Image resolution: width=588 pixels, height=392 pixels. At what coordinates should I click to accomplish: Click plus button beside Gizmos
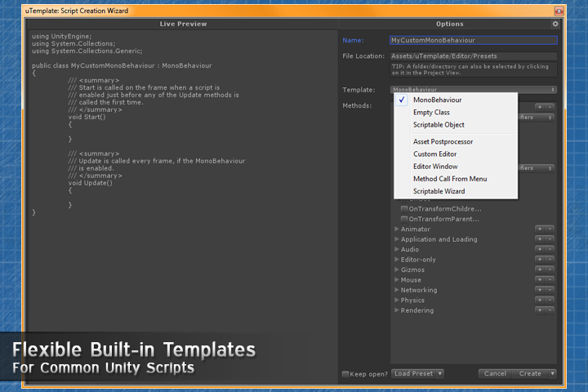tap(540, 270)
